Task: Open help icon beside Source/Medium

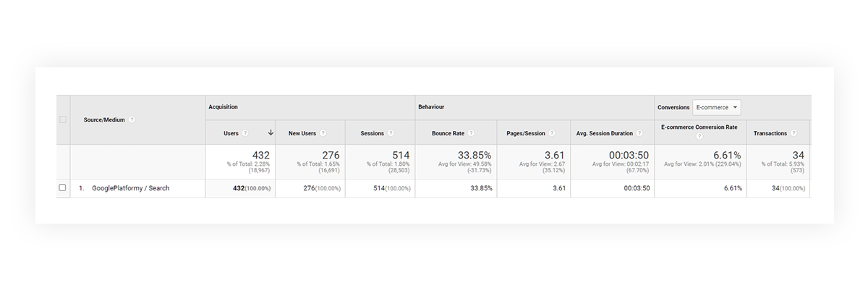Action: [x=132, y=119]
